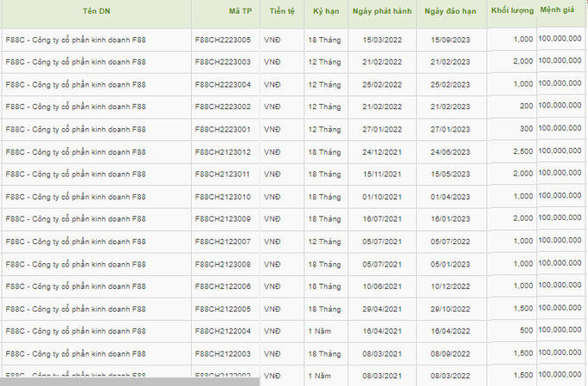Viewport: 588px width, 386px height.
Task: Click company name in the F88CH2223005 row
Action: click(75, 40)
